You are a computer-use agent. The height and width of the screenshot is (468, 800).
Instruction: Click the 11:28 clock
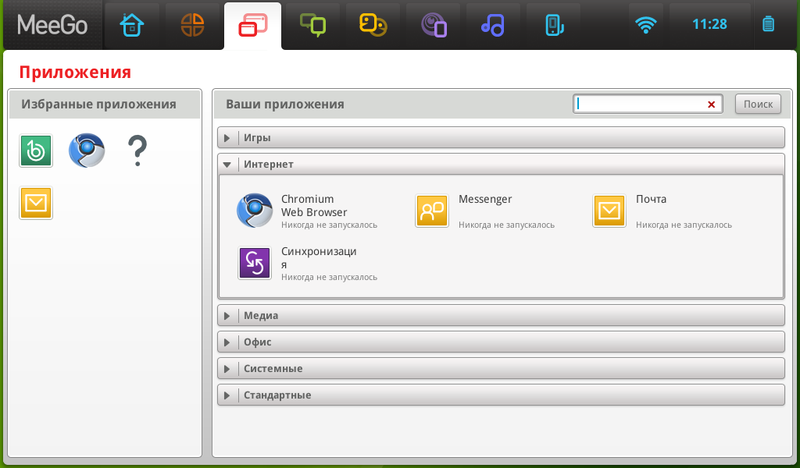(x=709, y=24)
